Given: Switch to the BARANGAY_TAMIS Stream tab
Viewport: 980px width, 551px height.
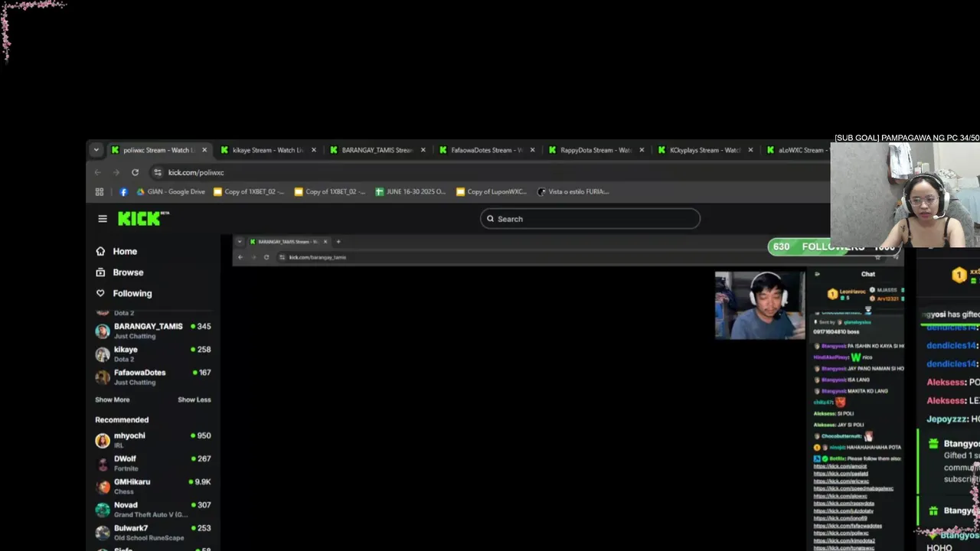Looking at the screenshot, I should tap(377, 150).
